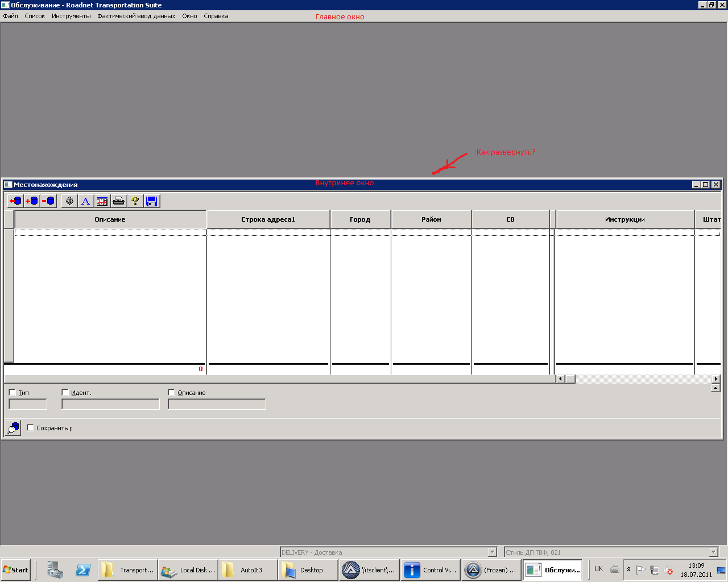Click the printer icon in toolbar
The width and height of the screenshot is (728, 582).
coord(118,201)
